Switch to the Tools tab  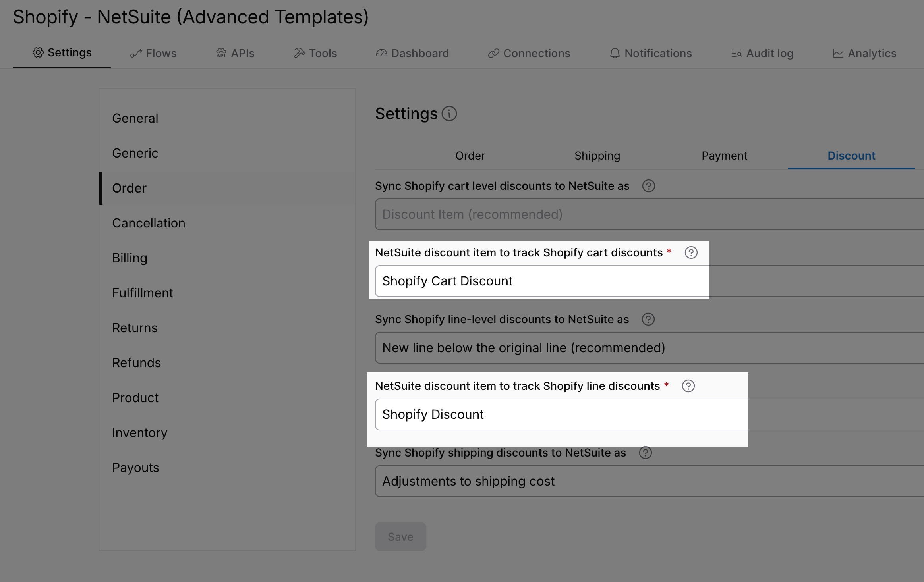point(315,53)
